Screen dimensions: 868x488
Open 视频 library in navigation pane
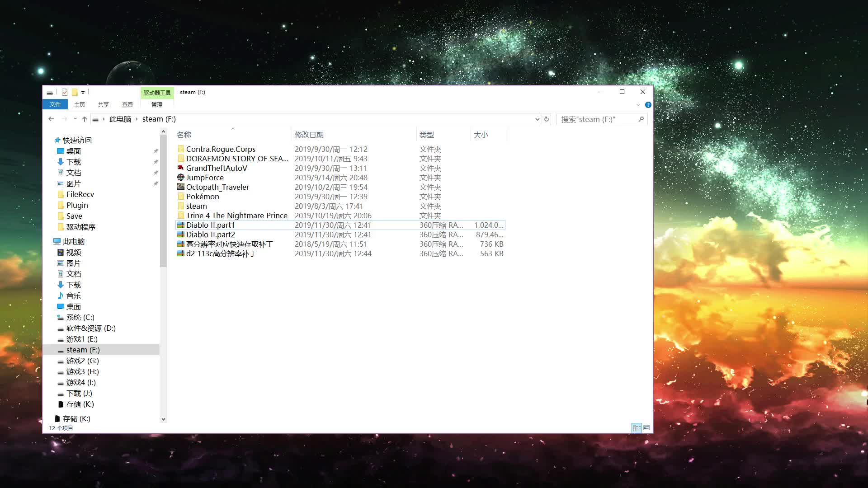(73, 252)
